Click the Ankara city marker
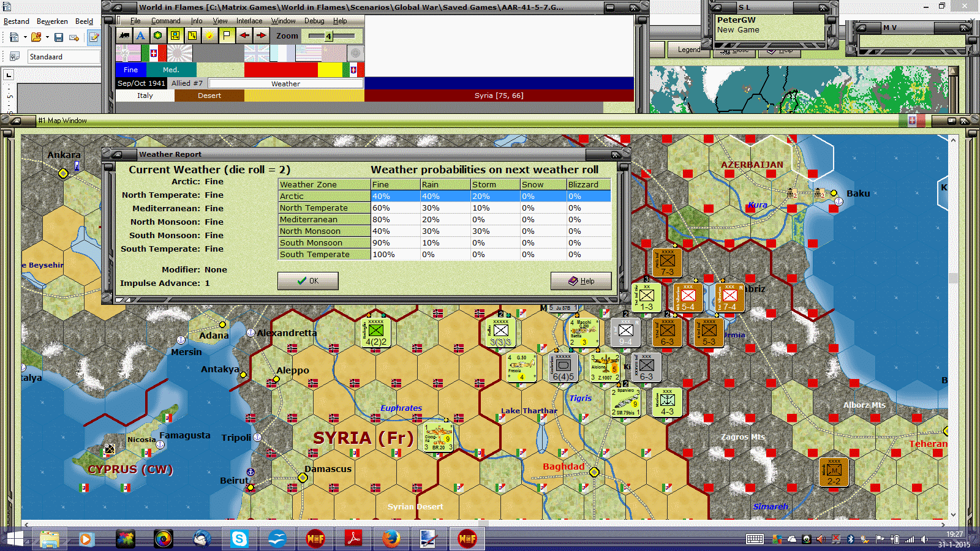 (x=63, y=173)
